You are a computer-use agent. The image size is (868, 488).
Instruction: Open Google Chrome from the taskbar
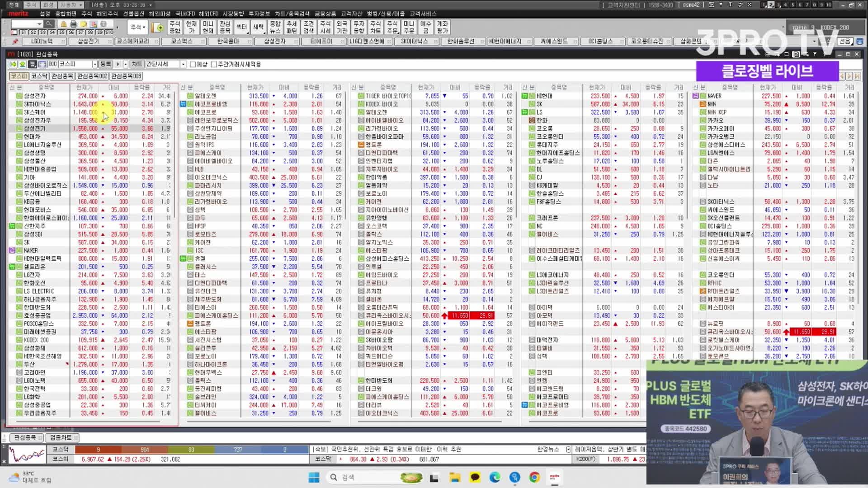(534, 477)
